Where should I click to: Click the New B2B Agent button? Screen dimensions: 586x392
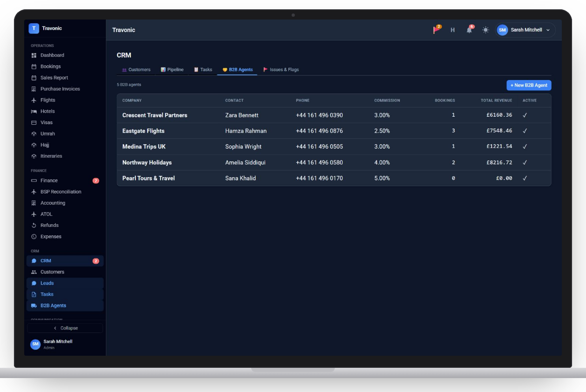(529, 85)
